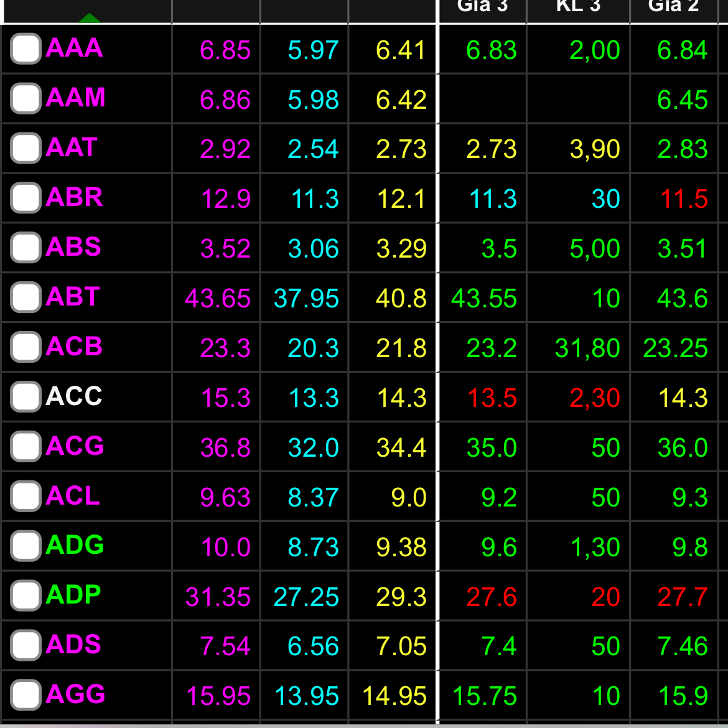Image resolution: width=728 pixels, height=728 pixels.
Task: Click the Gia 2 column header
Action: [673, 7]
